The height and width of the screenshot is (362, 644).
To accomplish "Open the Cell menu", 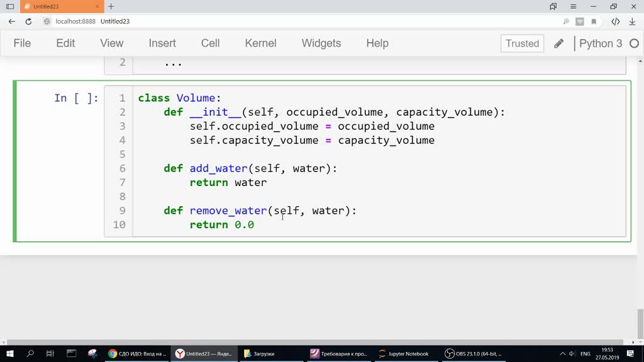I will click(210, 43).
